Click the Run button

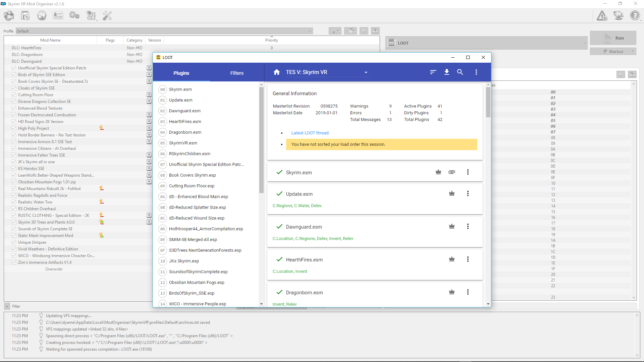pyautogui.click(x=613, y=38)
